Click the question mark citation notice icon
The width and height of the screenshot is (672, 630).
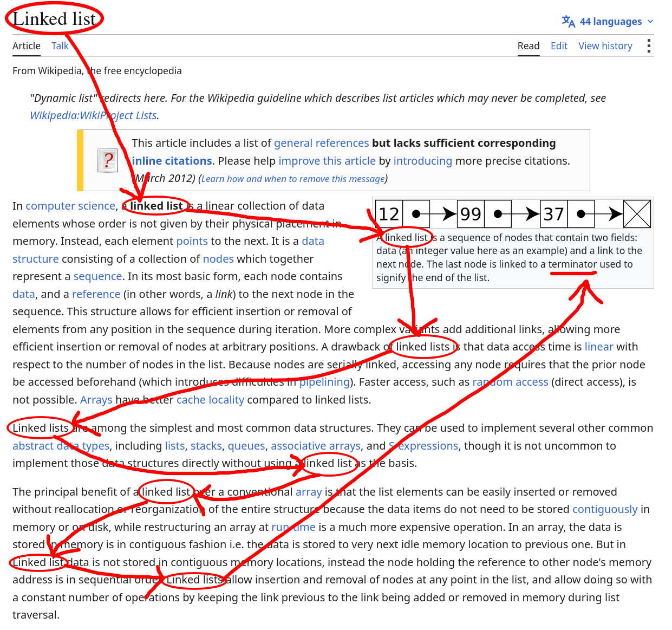[x=108, y=160]
